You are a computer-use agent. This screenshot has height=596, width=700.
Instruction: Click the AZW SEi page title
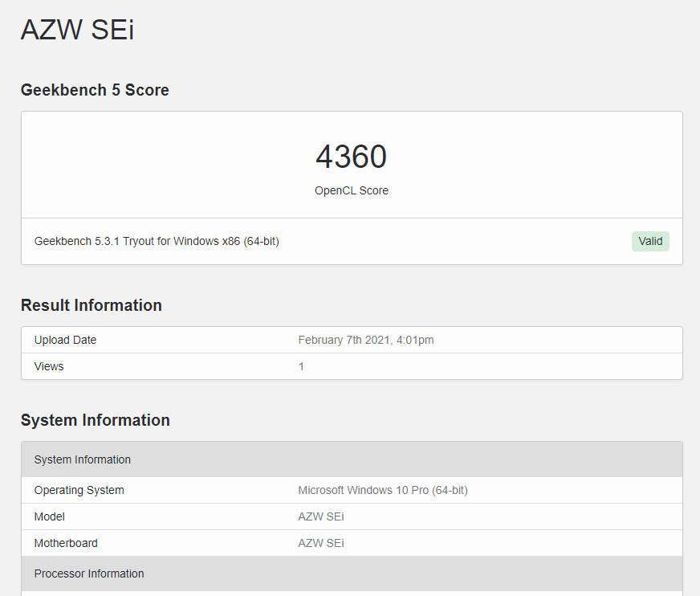tap(77, 30)
